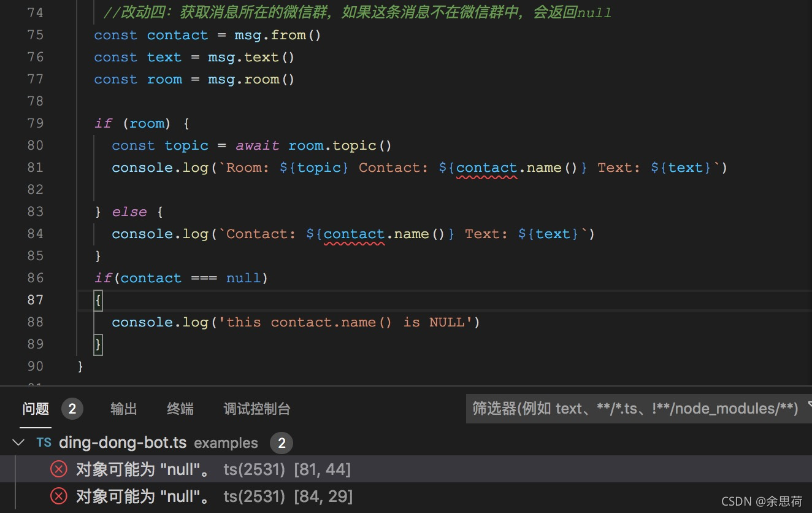
Task: Click the 改动四 comment on line 74
Action: coord(357,13)
